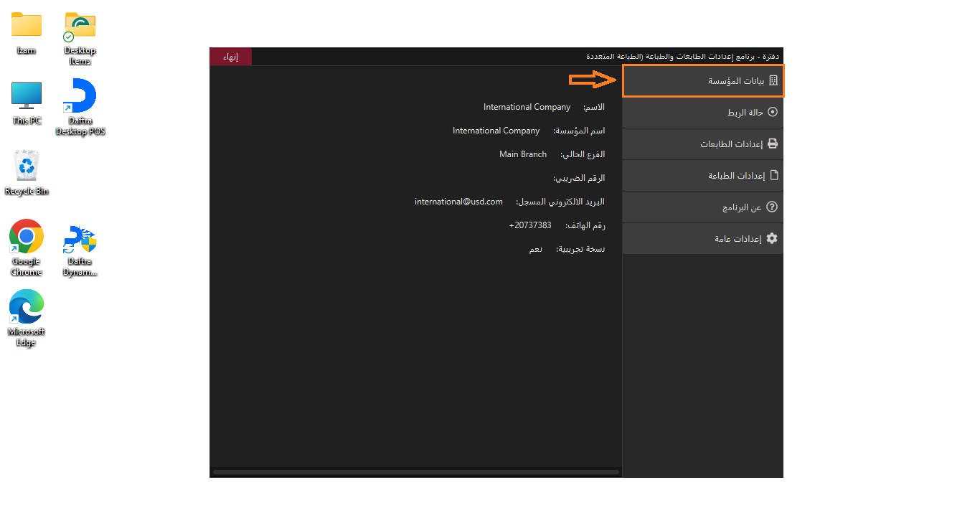Select the phone number +20737383
Image resolution: width=980 pixels, height=513 pixels.
pos(530,225)
